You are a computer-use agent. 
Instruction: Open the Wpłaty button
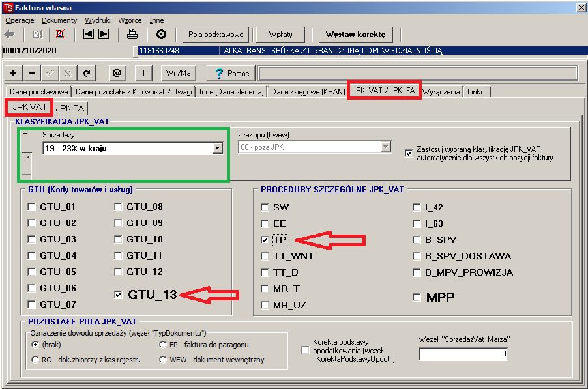pos(281,35)
